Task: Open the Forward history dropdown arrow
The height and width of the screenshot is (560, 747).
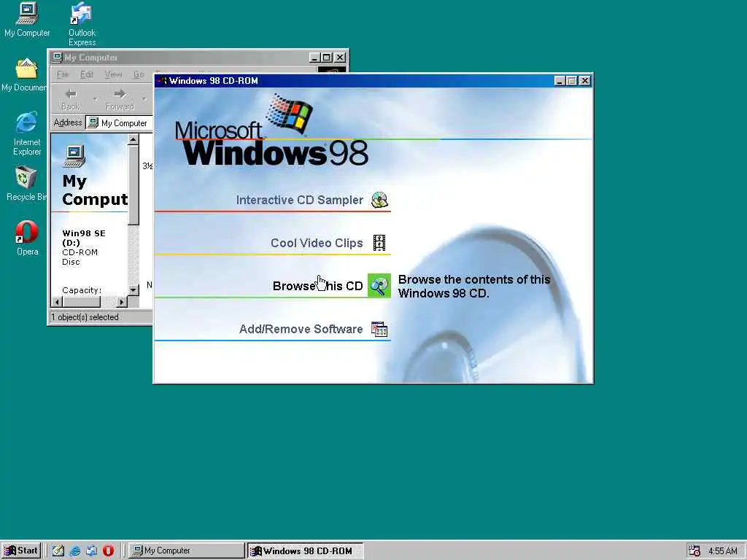Action: pos(144,99)
